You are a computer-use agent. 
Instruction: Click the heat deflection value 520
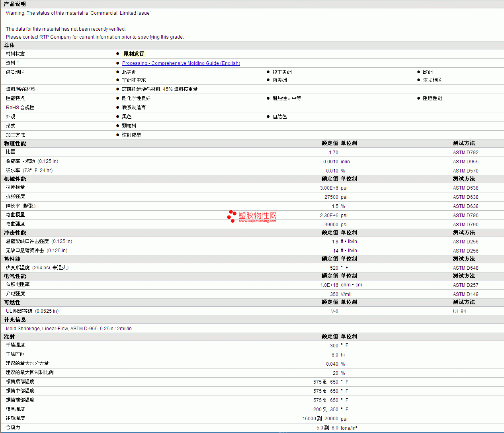tap(334, 268)
